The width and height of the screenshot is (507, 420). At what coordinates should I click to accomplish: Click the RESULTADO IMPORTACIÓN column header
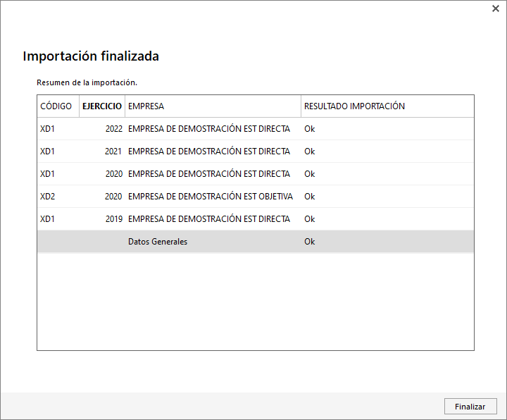[x=388, y=106]
